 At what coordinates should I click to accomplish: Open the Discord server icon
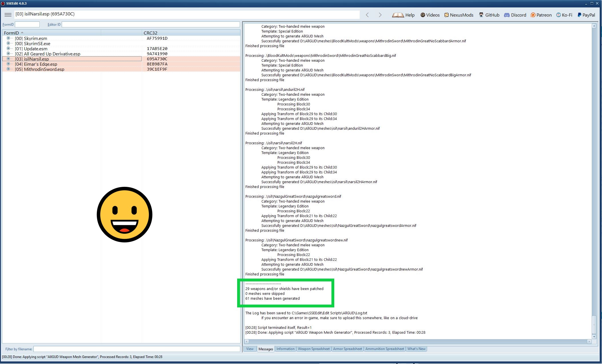click(507, 15)
